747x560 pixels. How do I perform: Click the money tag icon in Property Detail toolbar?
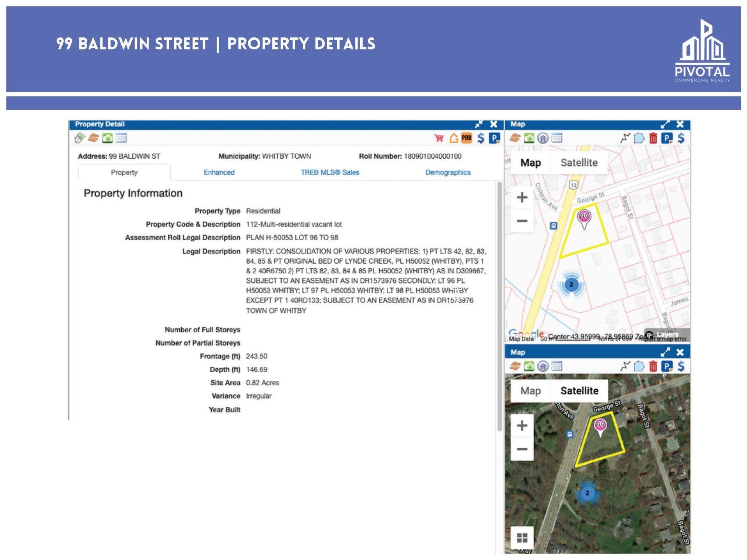pyautogui.click(x=80, y=138)
